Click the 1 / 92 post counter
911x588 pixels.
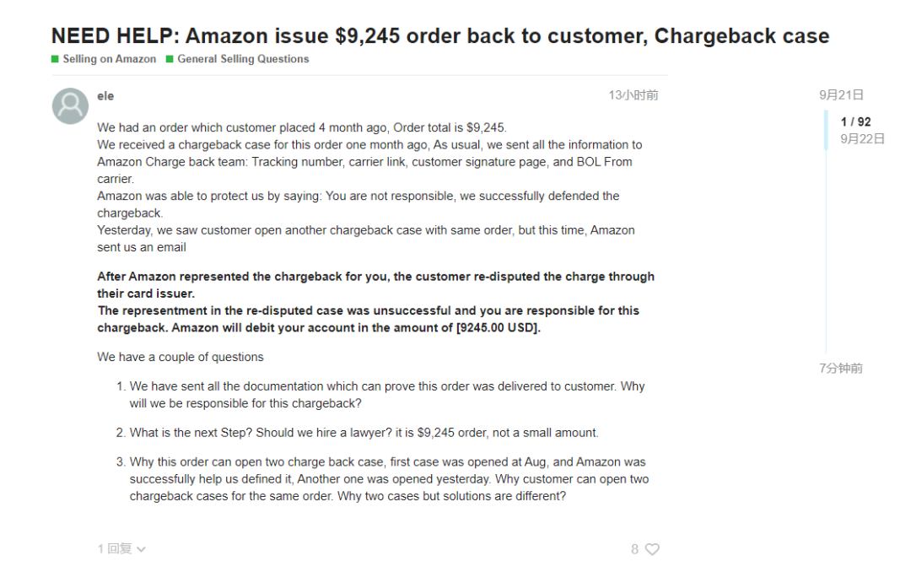[x=856, y=121]
